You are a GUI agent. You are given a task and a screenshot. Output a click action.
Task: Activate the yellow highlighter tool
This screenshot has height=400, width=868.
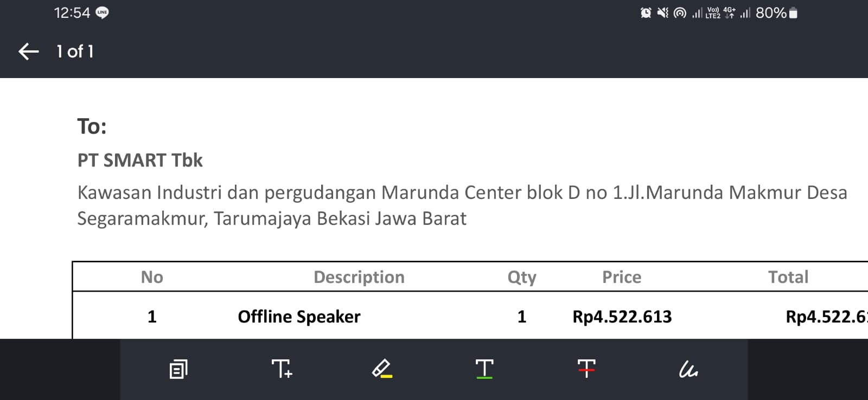click(x=382, y=369)
